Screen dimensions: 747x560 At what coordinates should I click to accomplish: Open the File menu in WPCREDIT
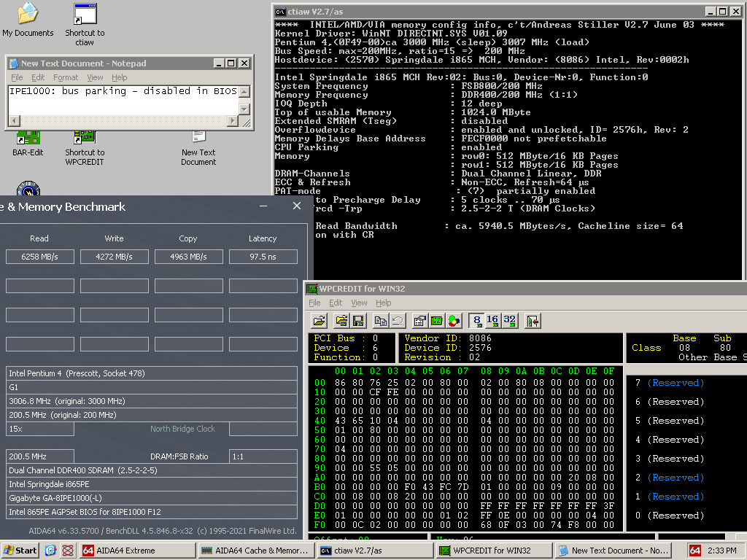point(314,303)
